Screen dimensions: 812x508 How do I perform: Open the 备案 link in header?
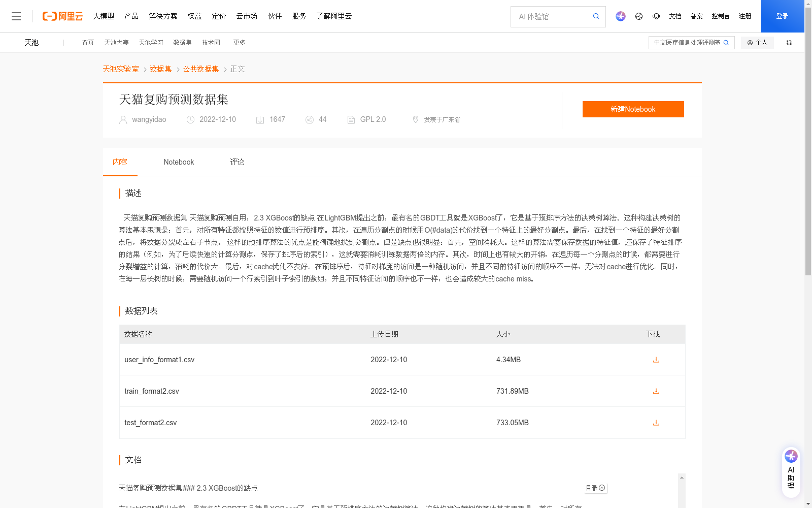(x=696, y=16)
